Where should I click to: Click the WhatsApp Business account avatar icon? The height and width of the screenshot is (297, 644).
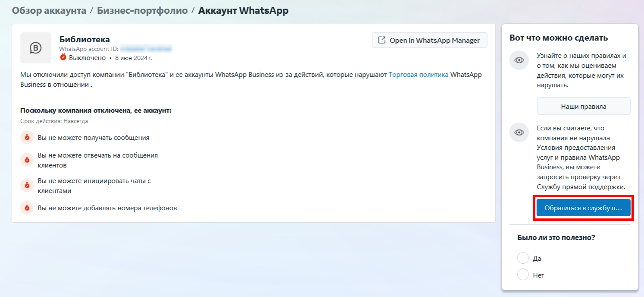pyautogui.click(x=36, y=48)
